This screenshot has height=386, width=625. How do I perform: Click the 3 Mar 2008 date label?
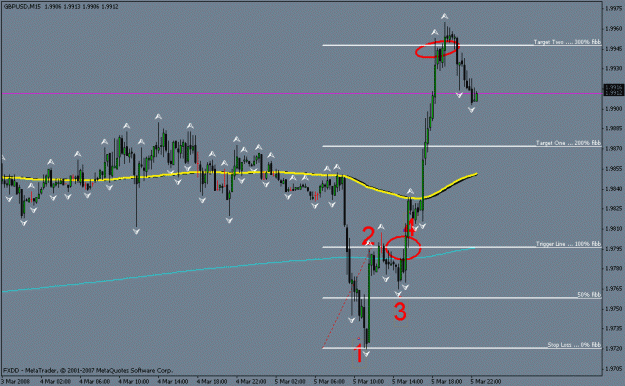(x=16, y=382)
